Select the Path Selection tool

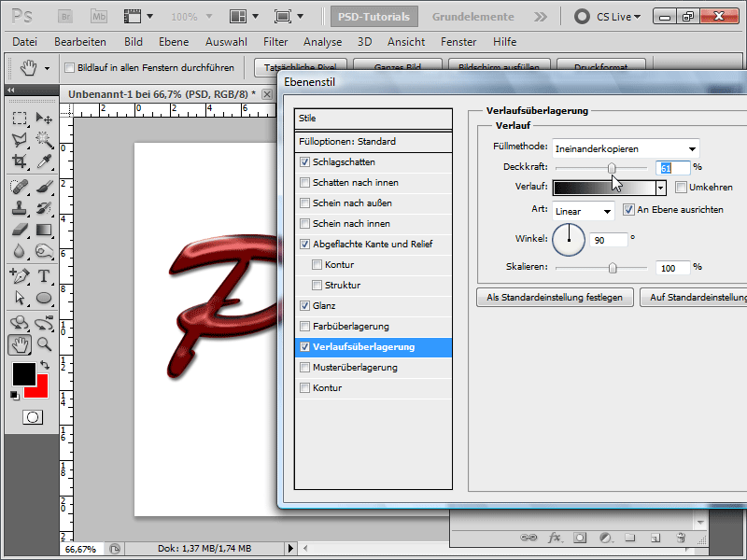tap(20, 298)
